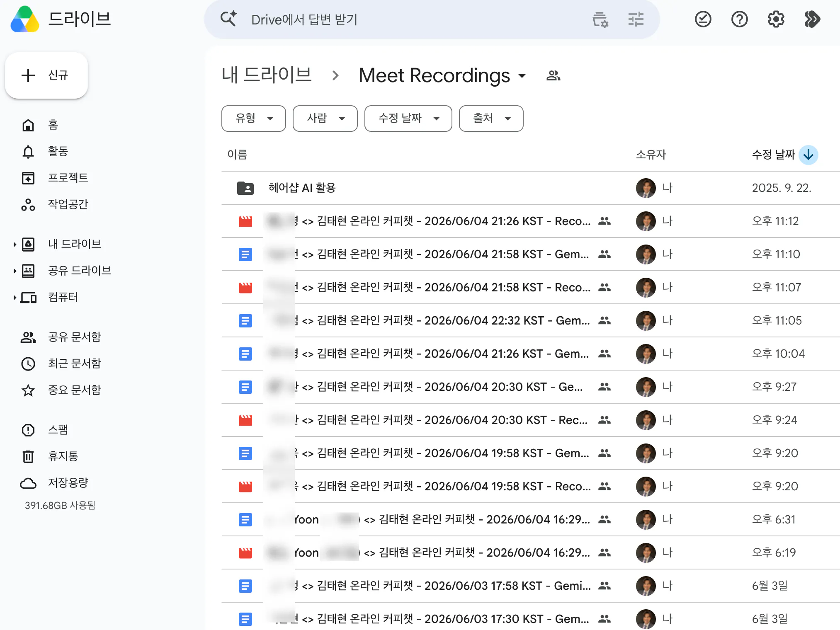Open the 출처 source filter dropdown
The width and height of the screenshot is (840, 630).
pyautogui.click(x=491, y=119)
